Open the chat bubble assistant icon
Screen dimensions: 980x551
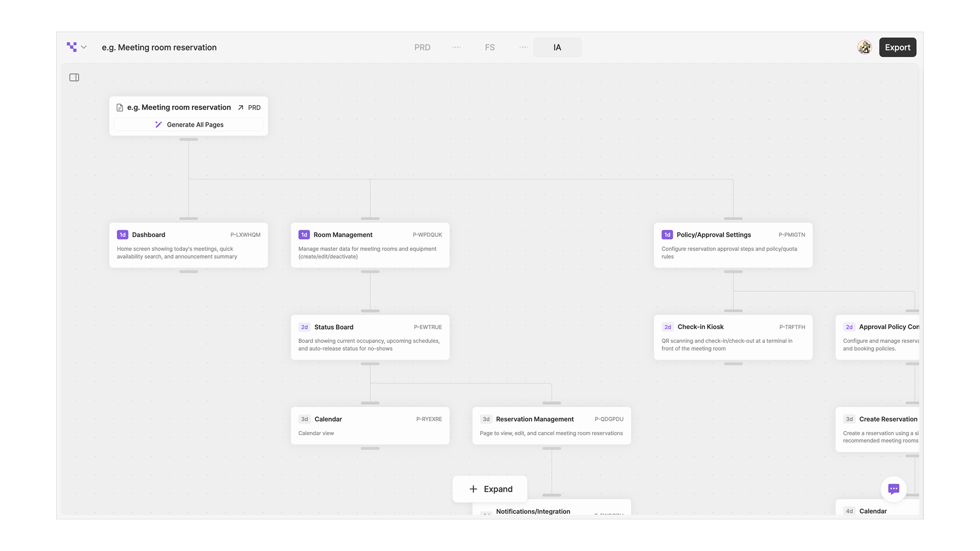pyautogui.click(x=893, y=489)
